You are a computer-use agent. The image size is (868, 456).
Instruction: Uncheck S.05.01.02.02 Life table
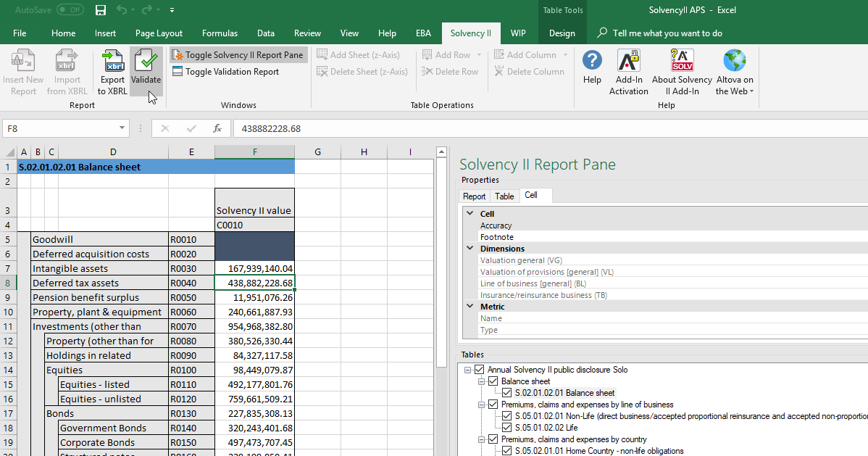[x=506, y=427]
